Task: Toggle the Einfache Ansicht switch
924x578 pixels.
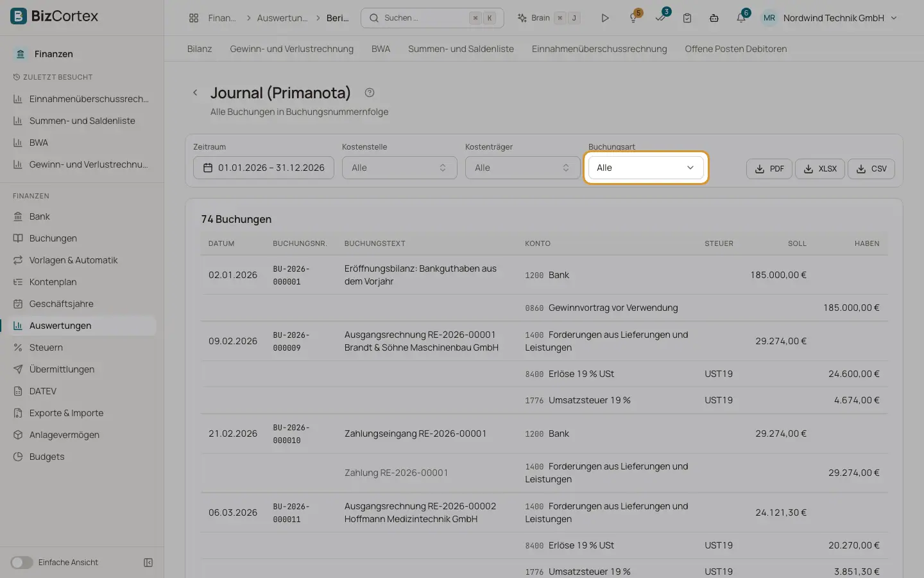Action: pos(21,563)
